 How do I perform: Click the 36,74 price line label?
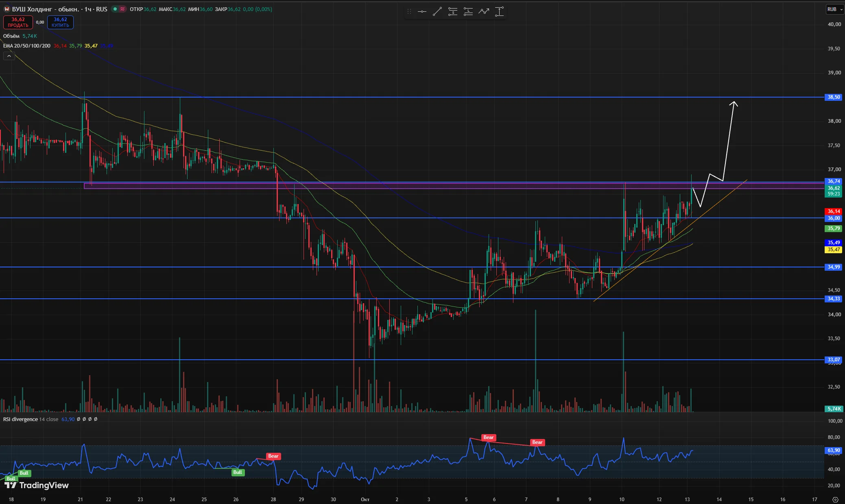tap(834, 181)
